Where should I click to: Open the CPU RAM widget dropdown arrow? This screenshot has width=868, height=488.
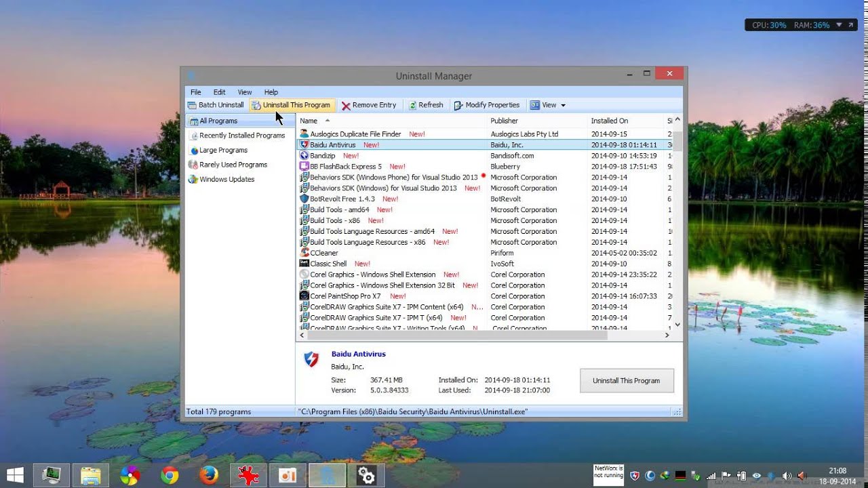(x=840, y=25)
